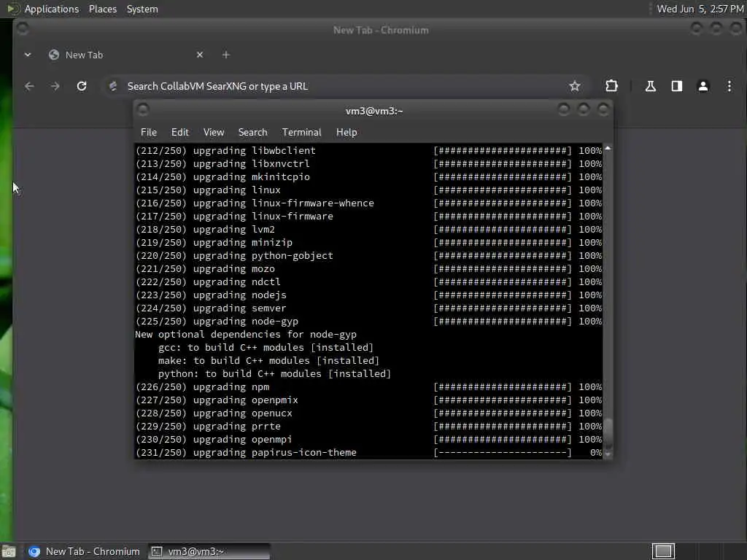
Task: Open the terminal Search menu
Action: [x=252, y=133]
